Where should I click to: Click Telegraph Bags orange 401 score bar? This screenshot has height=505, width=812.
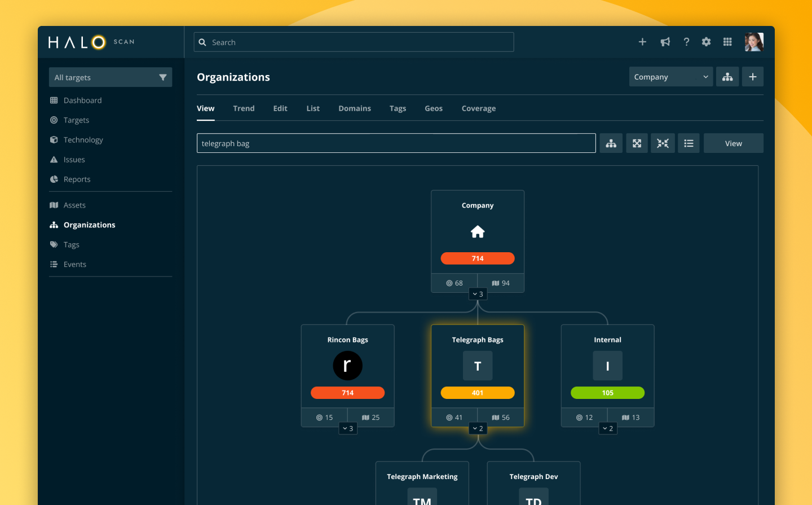478,393
